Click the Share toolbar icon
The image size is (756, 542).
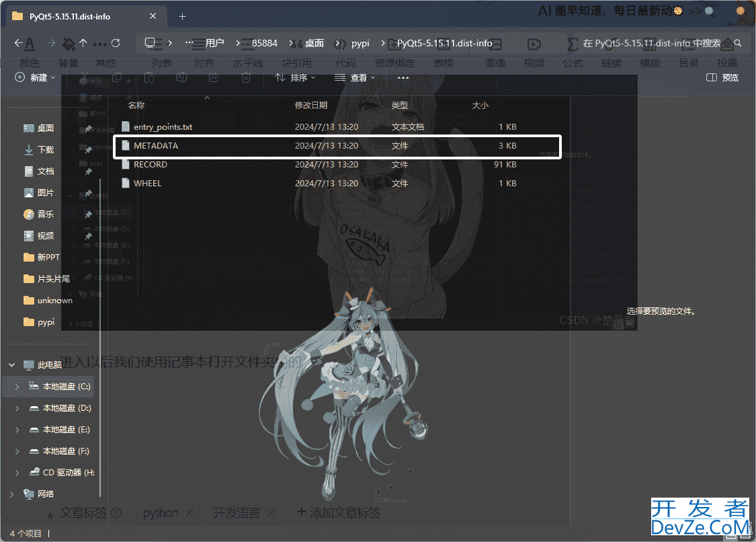(x=214, y=77)
